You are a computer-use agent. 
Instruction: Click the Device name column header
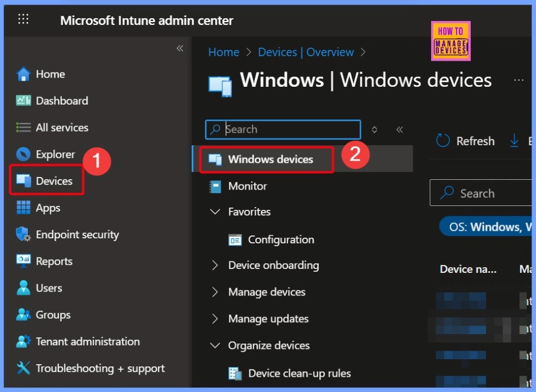pos(467,269)
